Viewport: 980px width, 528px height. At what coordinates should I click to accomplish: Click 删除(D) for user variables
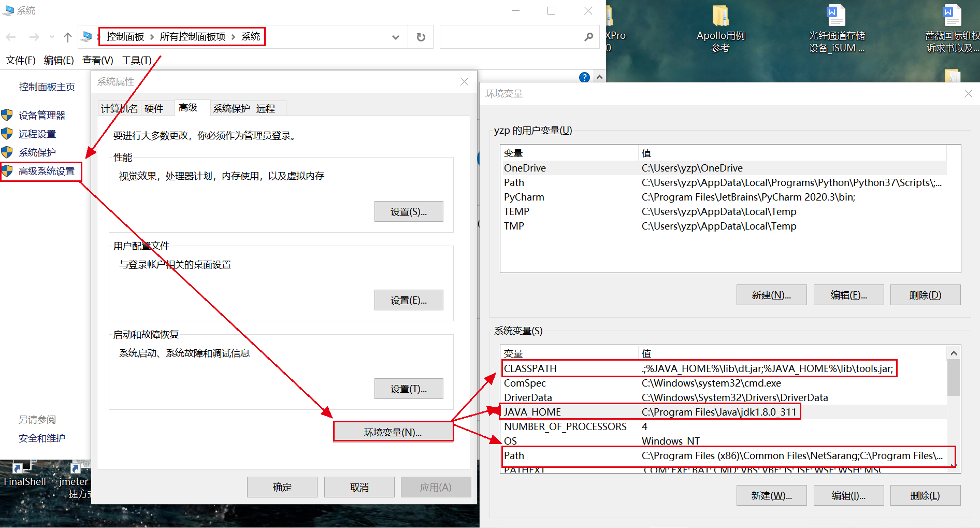click(926, 295)
